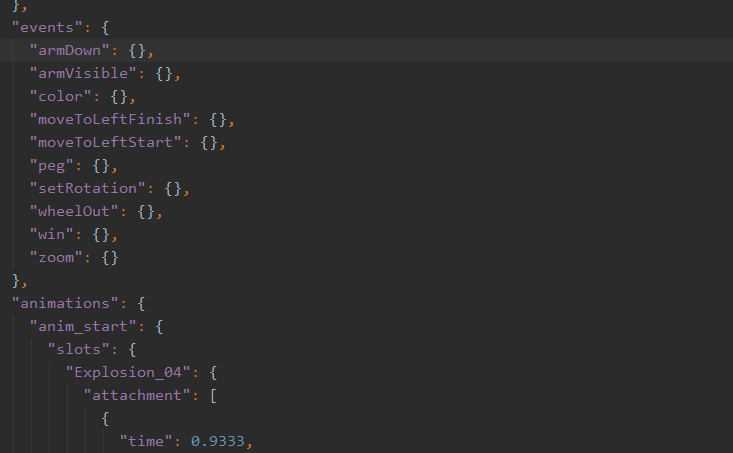Click the "slots" key

tap(79, 349)
